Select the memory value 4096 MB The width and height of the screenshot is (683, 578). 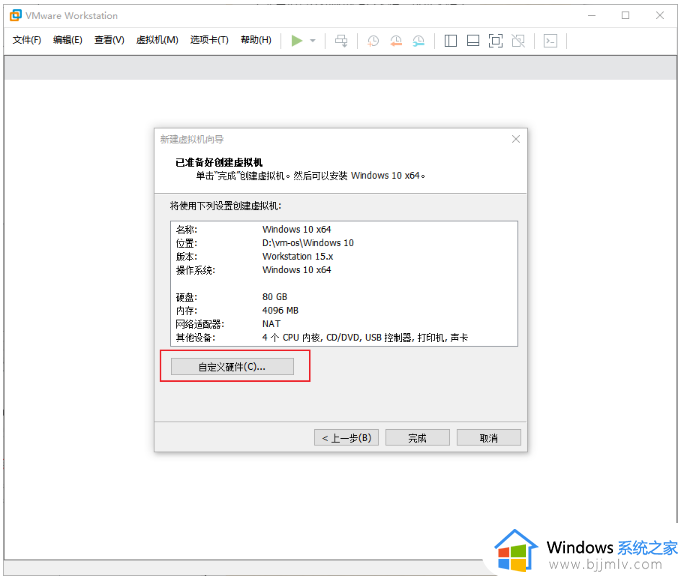click(x=281, y=310)
